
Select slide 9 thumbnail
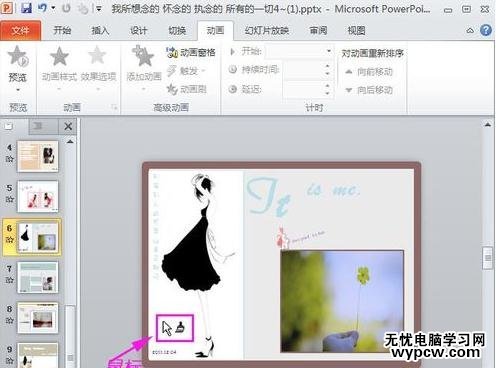pyautogui.click(x=38, y=356)
